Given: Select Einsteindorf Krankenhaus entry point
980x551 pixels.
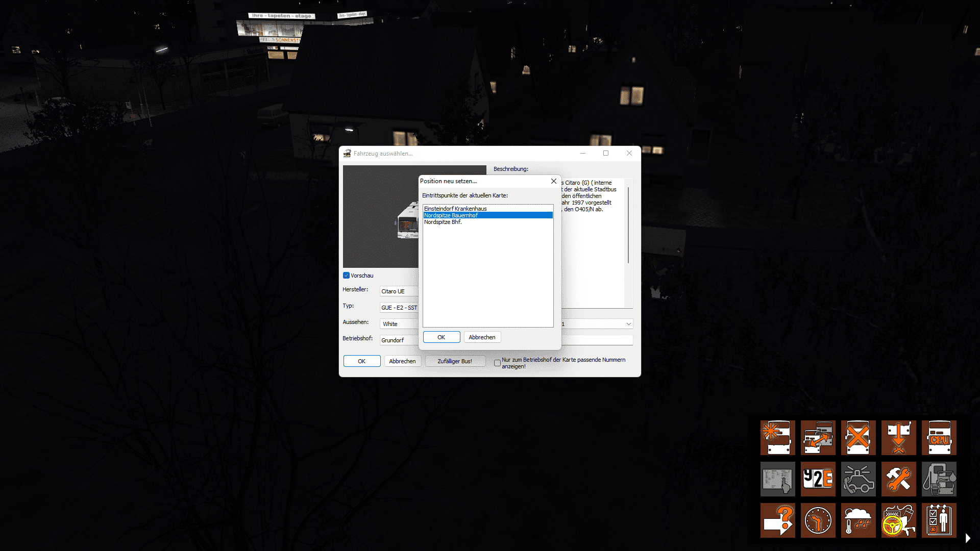Looking at the screenshot, I should pyautogui.click(x=455, y=209).
